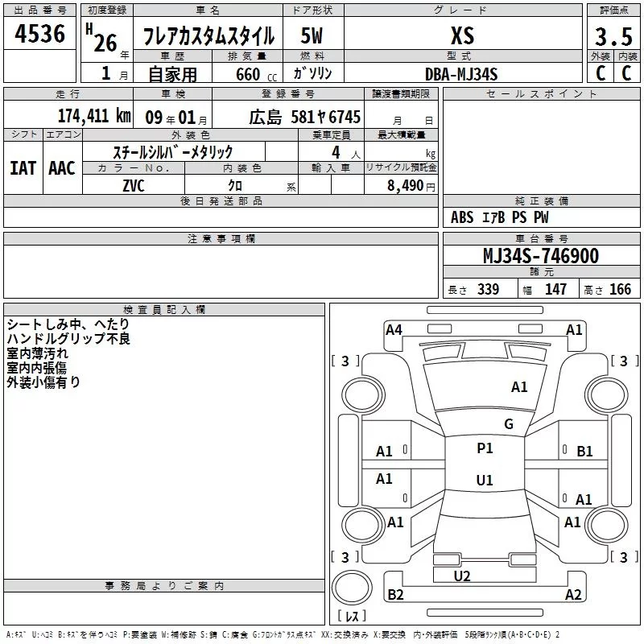Click the U2 marker on the rear bumper
644x644 pixels.
(x=462, y=576)
